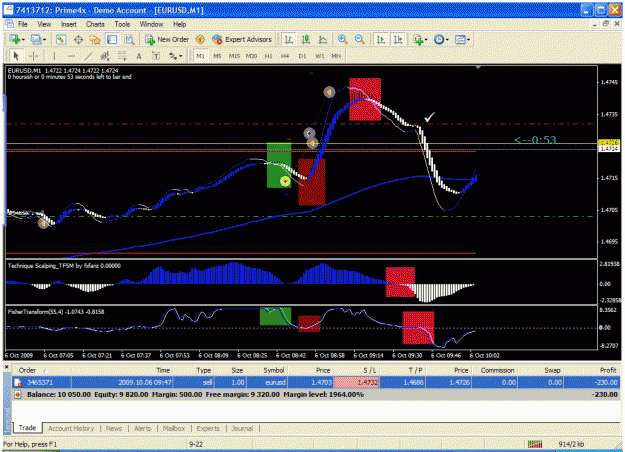Select open order 3465371 row
625x452 pixels.
tap(316, 383)
